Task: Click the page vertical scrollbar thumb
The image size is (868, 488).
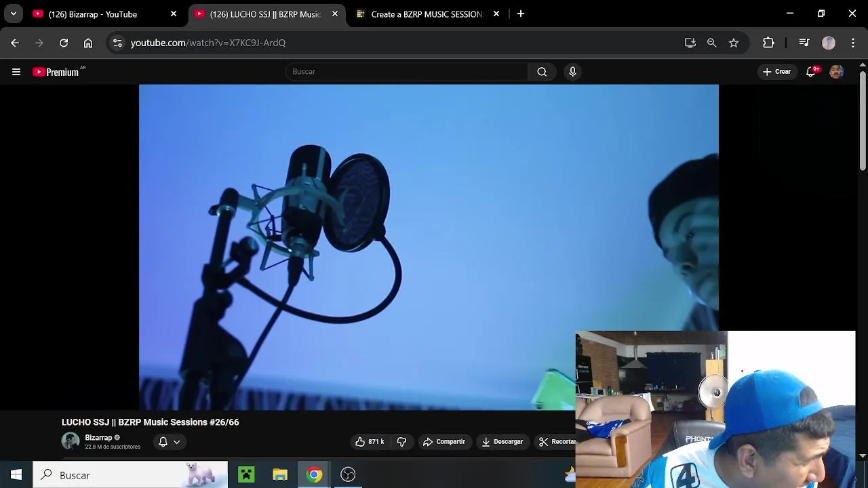Action: pyautogui.click(x=863, y=120)
